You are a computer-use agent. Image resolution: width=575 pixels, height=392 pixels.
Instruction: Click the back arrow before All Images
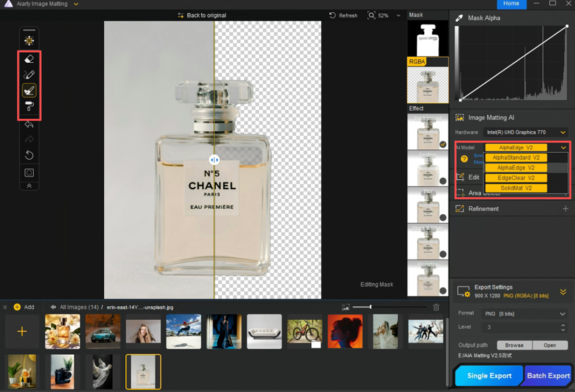pos(53,307)
